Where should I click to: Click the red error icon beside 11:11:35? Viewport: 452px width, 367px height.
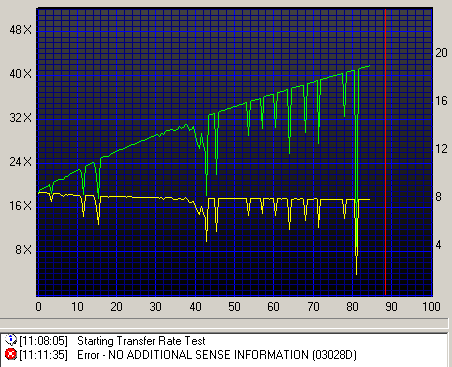point(11,354)
